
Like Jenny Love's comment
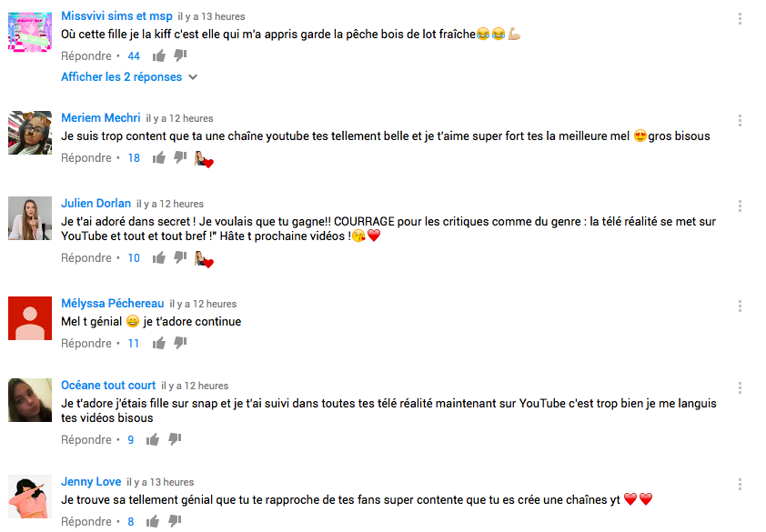tap(153, 522)
